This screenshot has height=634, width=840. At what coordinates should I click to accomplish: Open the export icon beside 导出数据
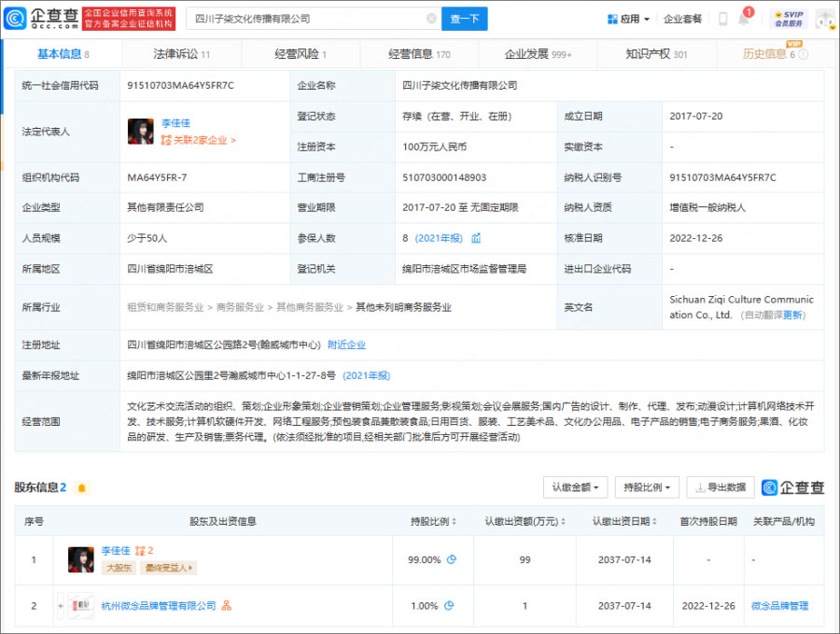click(698, 487)
